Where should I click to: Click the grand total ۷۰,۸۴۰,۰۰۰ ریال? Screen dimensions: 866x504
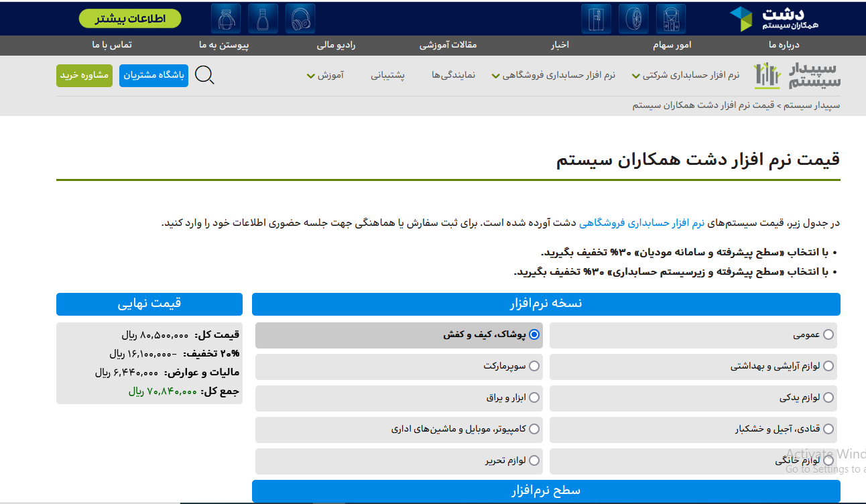click(x=163, y=391)
